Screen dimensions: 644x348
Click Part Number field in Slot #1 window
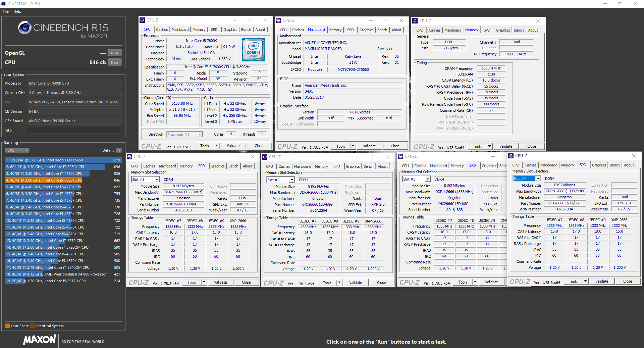click(183, 204)
